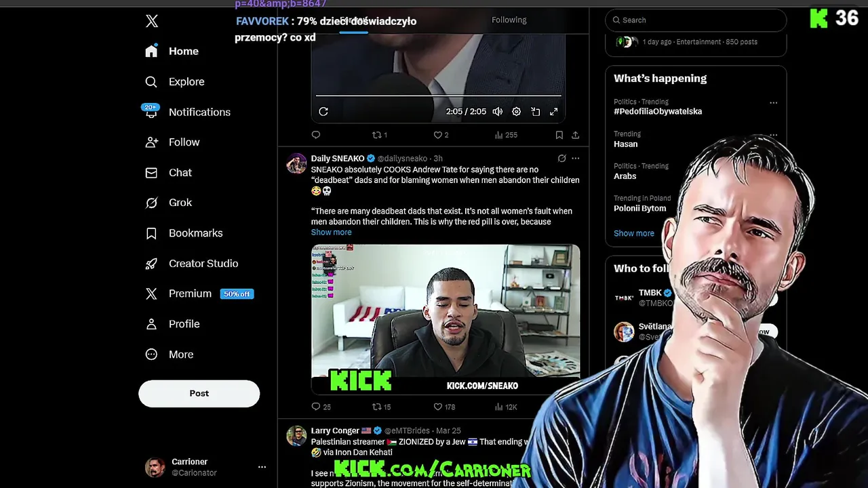Image resolution: width=868 pixels, height=488 pixels.
Task: Replay the finished video
Action: pyautogui.click(x=323, y=112)
